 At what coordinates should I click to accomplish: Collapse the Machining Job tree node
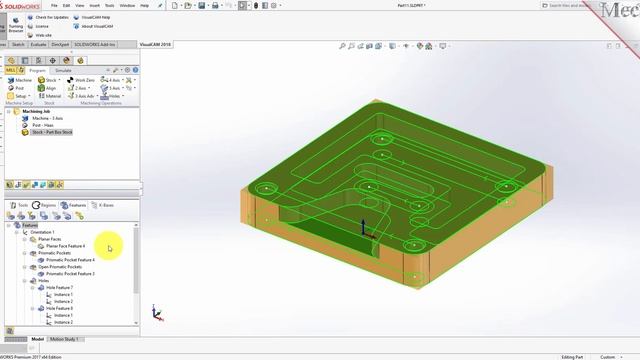(9, 111)
